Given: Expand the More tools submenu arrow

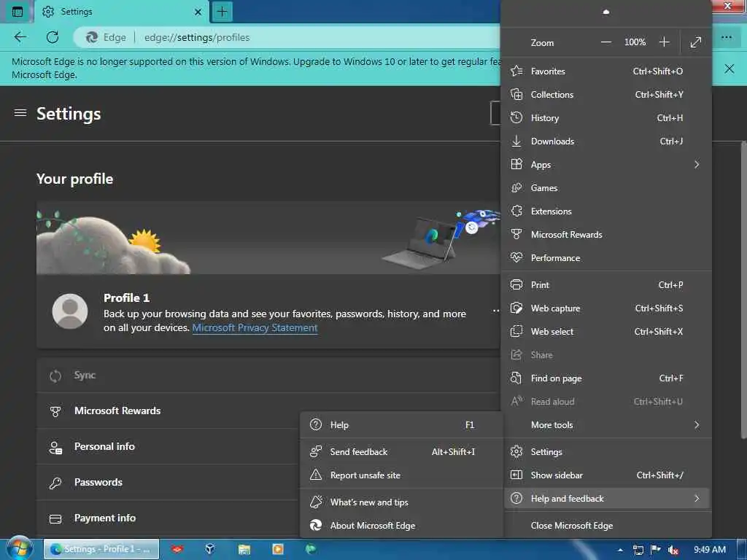Looking at the screenshot, I should click(697, 425).
